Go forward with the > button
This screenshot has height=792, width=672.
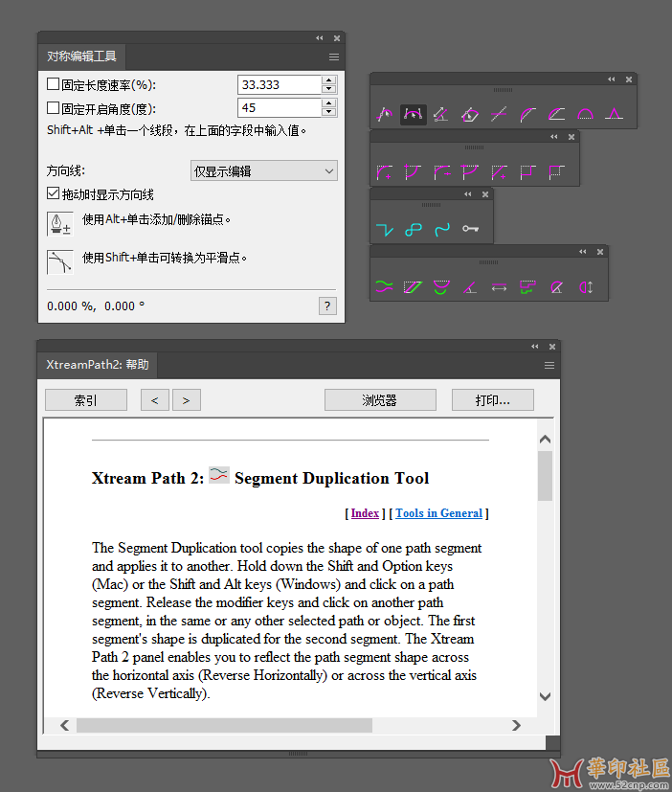(x=187, y=400)
